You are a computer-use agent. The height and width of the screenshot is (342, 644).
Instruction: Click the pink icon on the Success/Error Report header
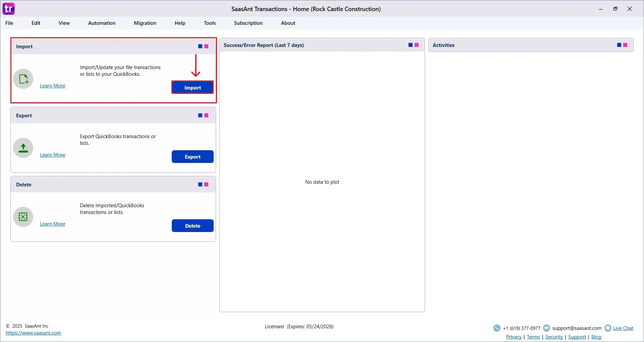tap(416, 45)
